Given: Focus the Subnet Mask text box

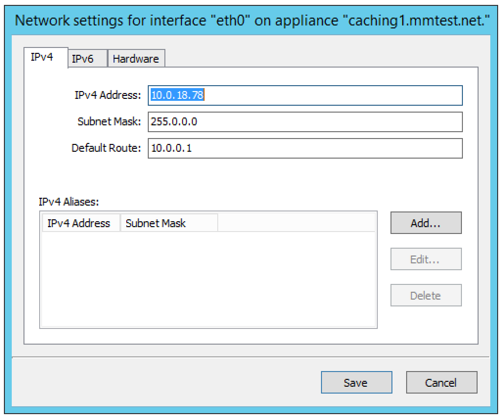Looking at the screenshot, I should coord(305,122).
